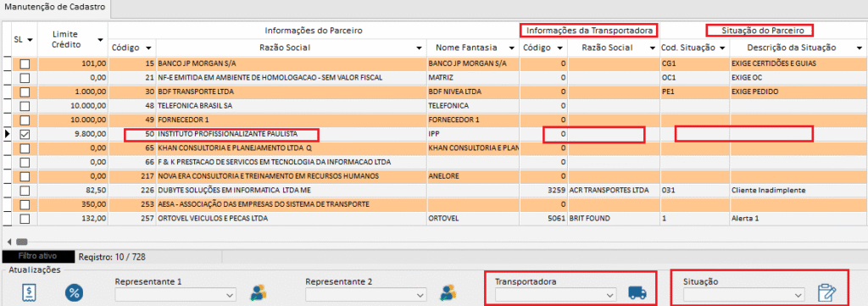Click the left arrow of the horizontal scrollbar

click(x=8, y=242)
